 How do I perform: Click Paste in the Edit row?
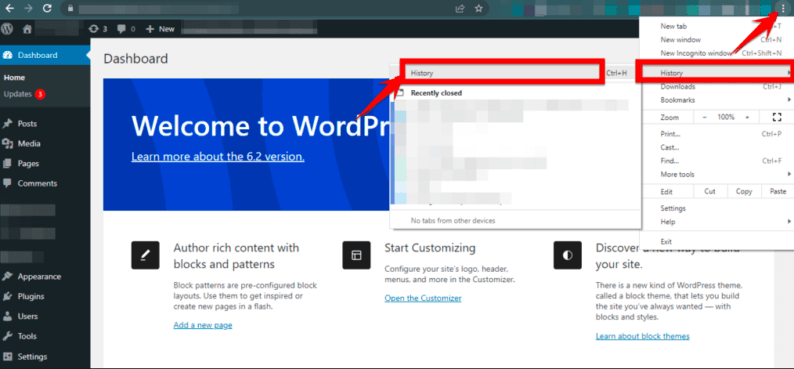coord(777,191)
